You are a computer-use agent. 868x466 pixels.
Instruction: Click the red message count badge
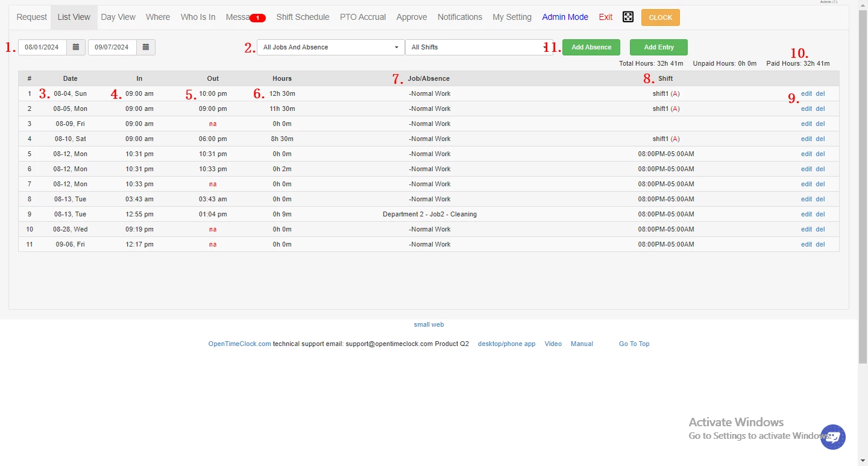[257, 18]
